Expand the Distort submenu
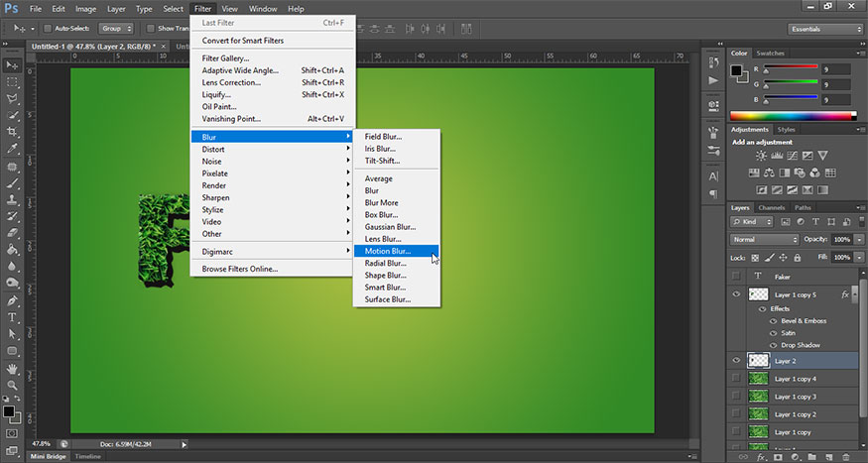This screenshot has height=463, width=868. tap(272, 150)
